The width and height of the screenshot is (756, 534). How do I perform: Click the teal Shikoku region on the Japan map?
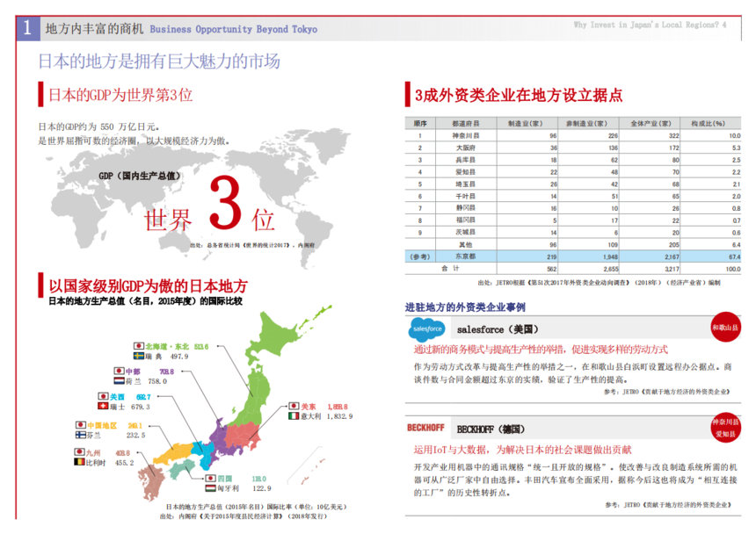(183, 468)
